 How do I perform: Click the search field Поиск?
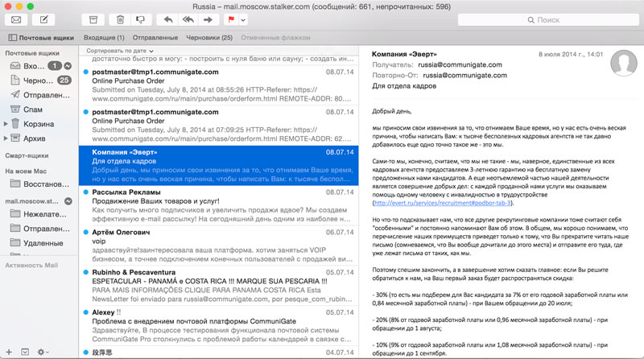(x=548, y=19)
